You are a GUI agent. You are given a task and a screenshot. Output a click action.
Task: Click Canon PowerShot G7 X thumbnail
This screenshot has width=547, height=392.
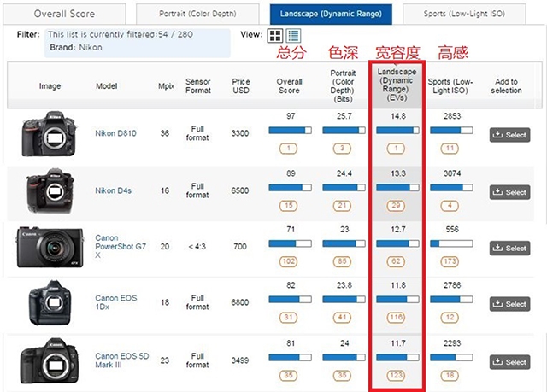coord(49,248)
